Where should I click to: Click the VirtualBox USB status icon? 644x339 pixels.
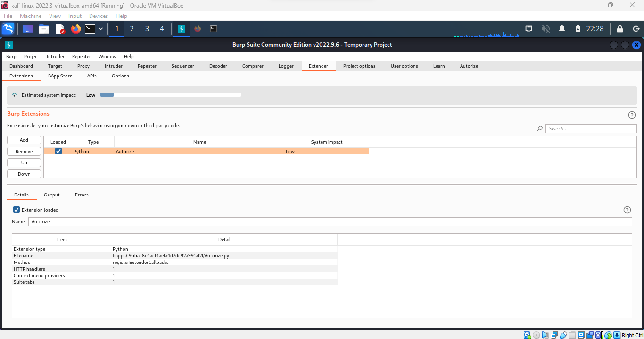(x=563, y=335)
